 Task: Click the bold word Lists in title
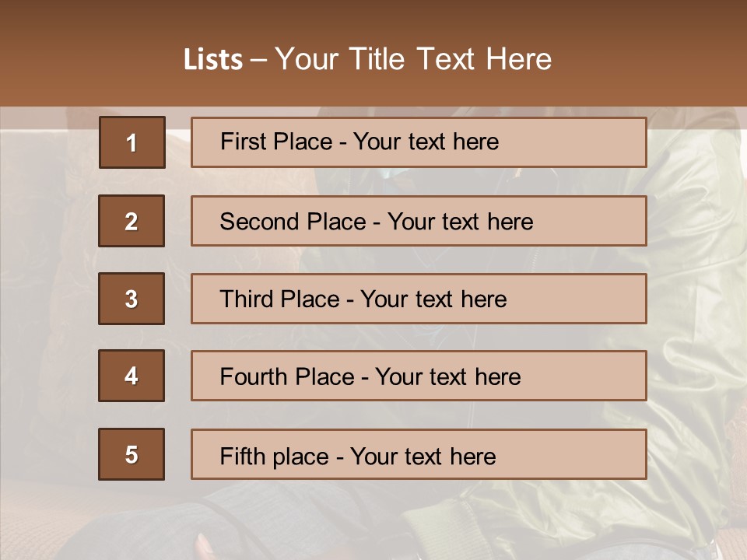click(x=213, y=60)
